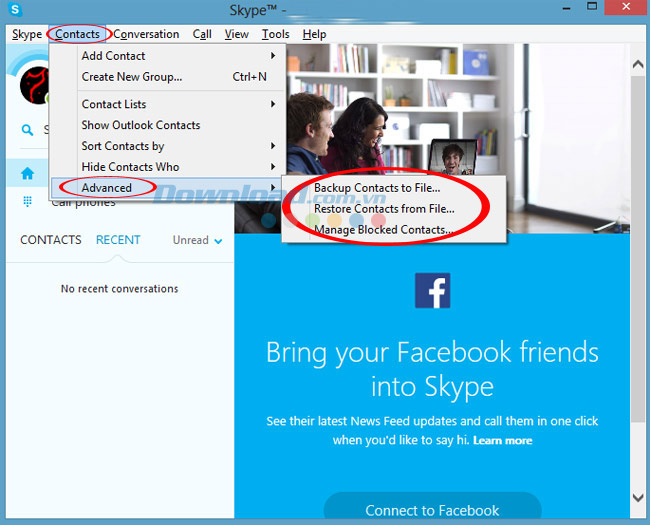Open the Call menu
This screenshot has height=525, width=650.
202,34
